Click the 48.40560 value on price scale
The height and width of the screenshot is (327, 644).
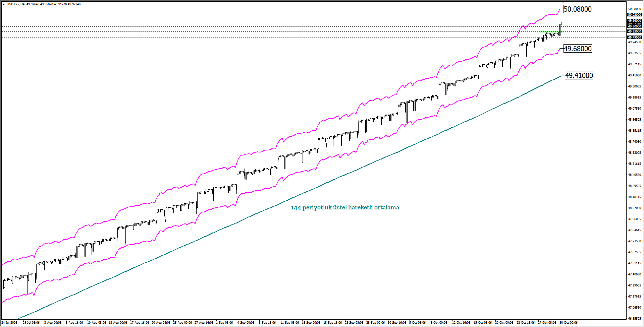coord(635,175)
